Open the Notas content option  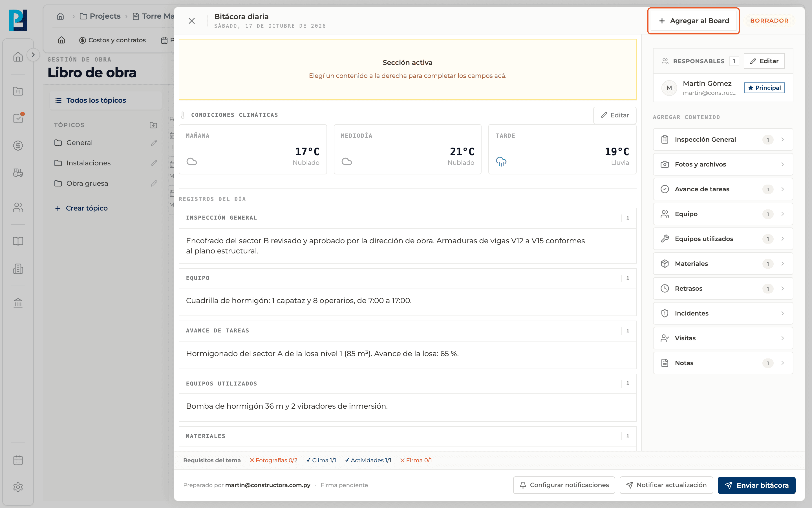pyautogui.click(x=723, y=363)
